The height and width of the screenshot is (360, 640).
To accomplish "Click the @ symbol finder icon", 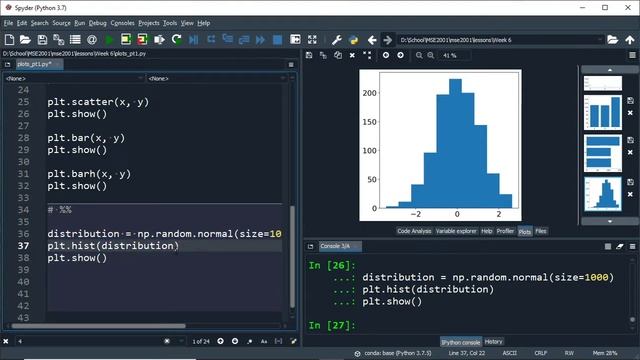I will pos(92,40).
